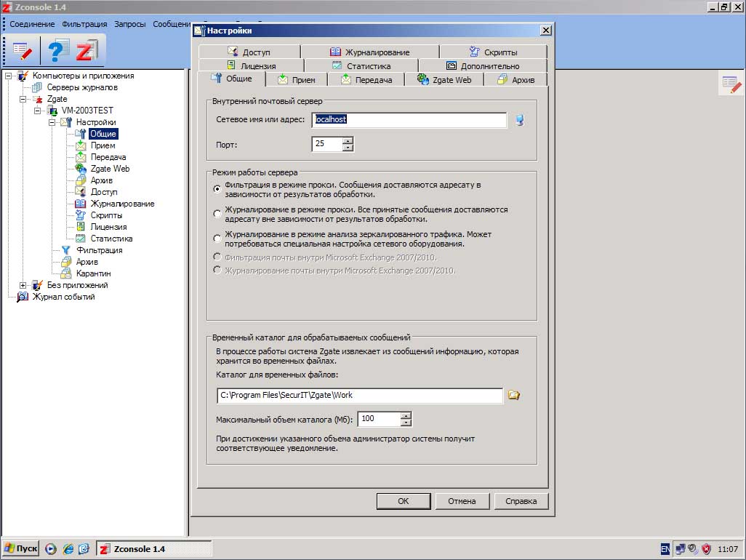Open the Пуск start menu
The image size is (746, 560).
click(x=20, y=548)
